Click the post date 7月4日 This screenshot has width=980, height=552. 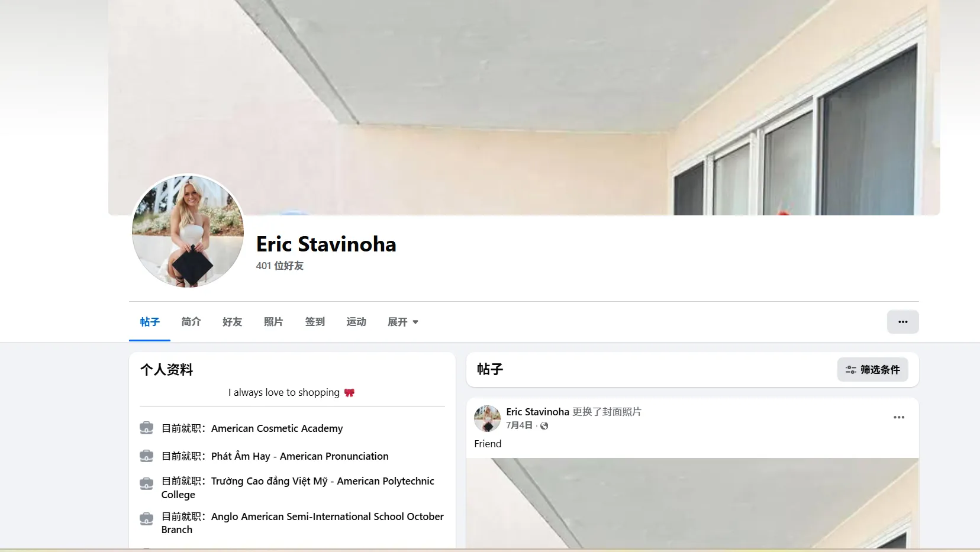[x=519, y=425]
